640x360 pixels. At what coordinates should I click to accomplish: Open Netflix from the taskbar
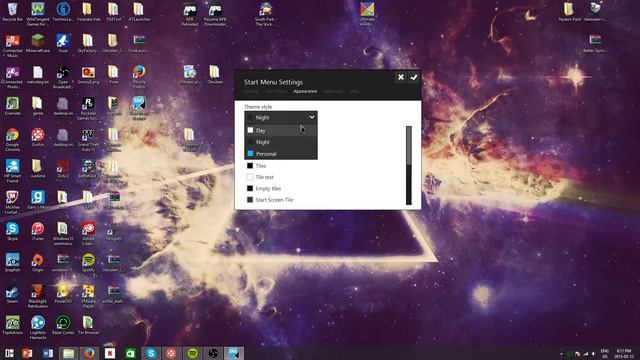tap(110, 353)
